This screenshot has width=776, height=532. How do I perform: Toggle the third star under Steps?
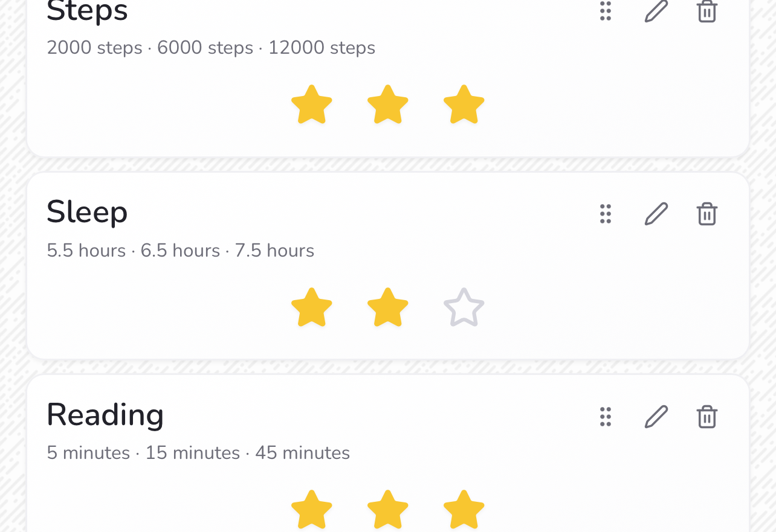[x=464, y=104]
